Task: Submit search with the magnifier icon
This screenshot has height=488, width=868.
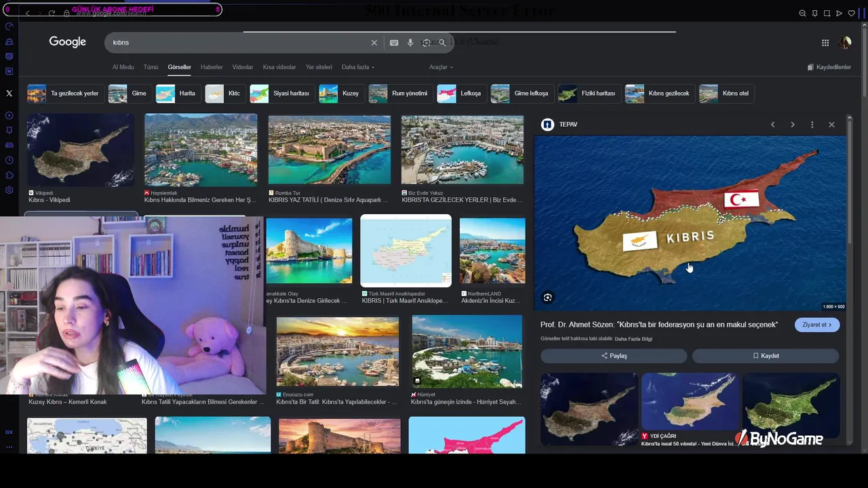Action: (442, 43)
